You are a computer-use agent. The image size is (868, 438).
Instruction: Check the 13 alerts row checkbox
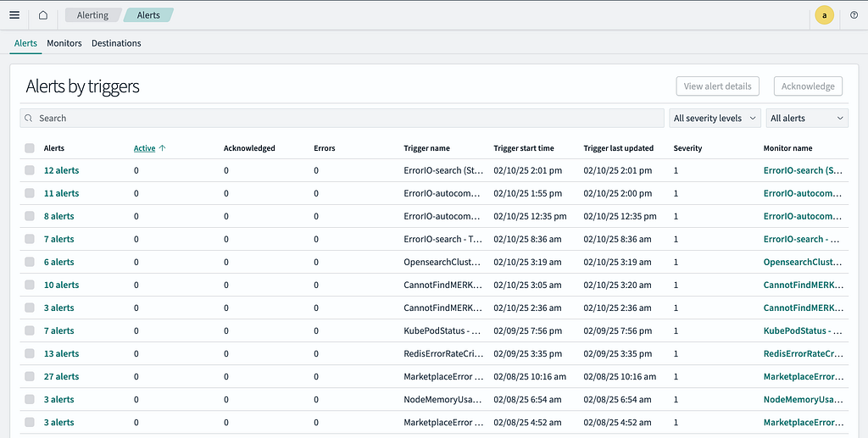click(30, 353)
